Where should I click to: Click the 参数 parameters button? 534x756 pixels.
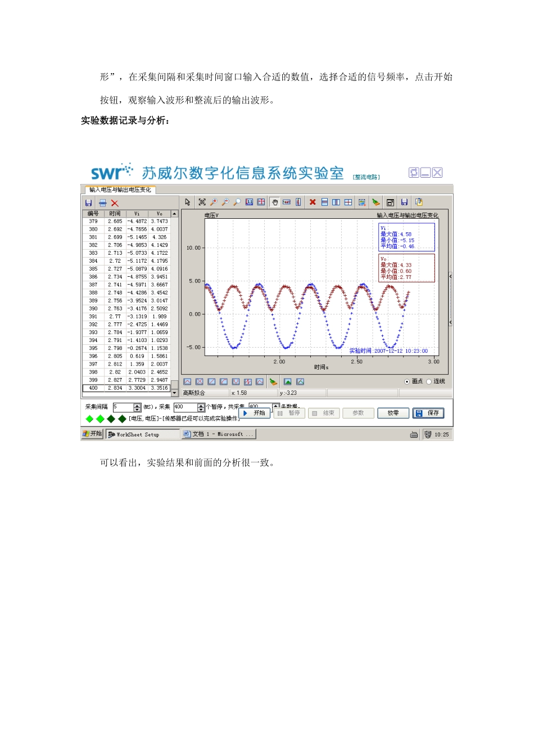coord(358,413)
